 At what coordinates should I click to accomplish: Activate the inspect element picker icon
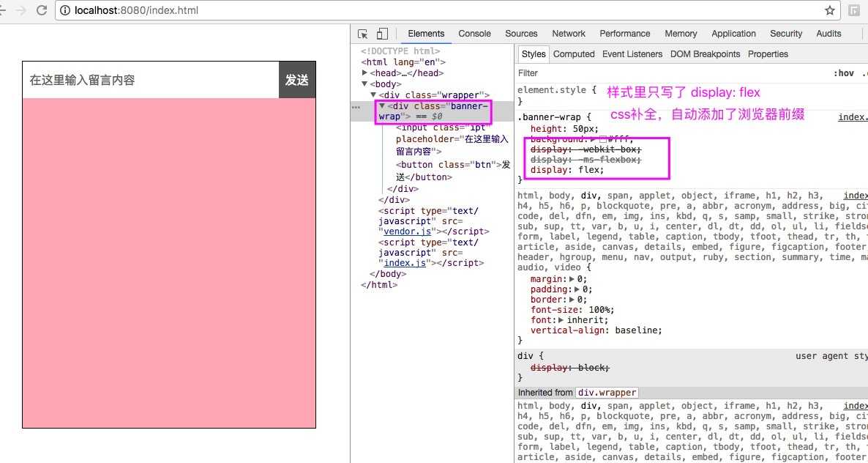click(362, 34)
